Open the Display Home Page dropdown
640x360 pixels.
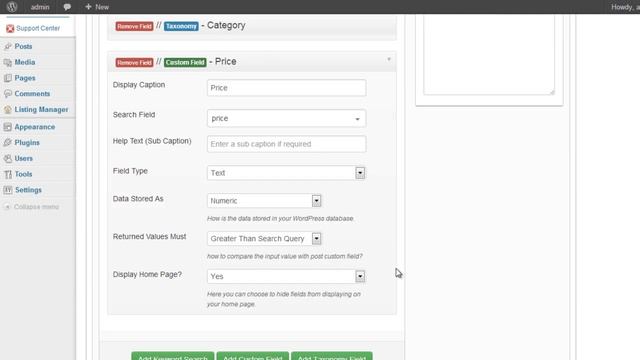[x=286, y=276]
